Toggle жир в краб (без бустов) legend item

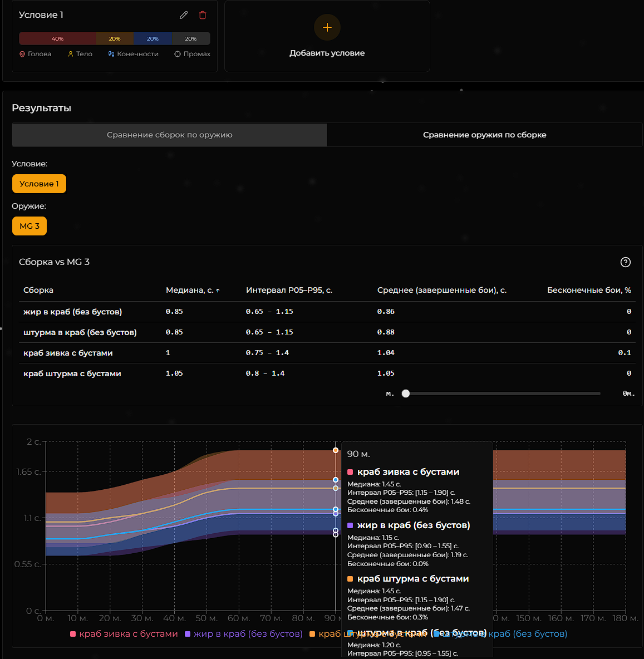(x=244, y=633)
